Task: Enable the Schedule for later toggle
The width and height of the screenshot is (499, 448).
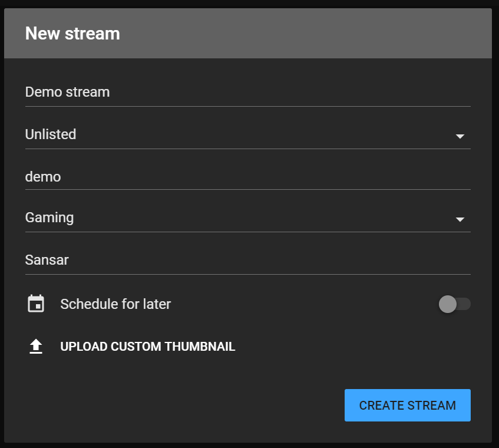Action: [454, 304]
